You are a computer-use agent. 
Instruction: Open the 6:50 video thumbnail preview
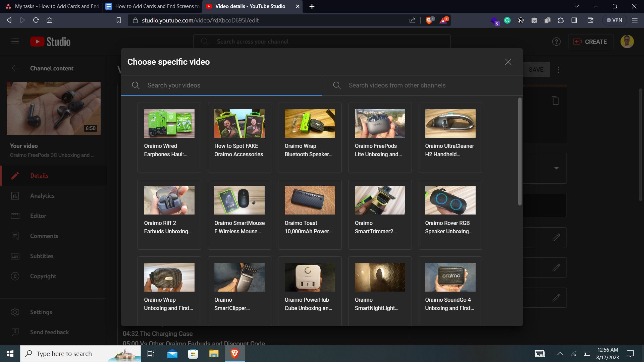[54, 108]
